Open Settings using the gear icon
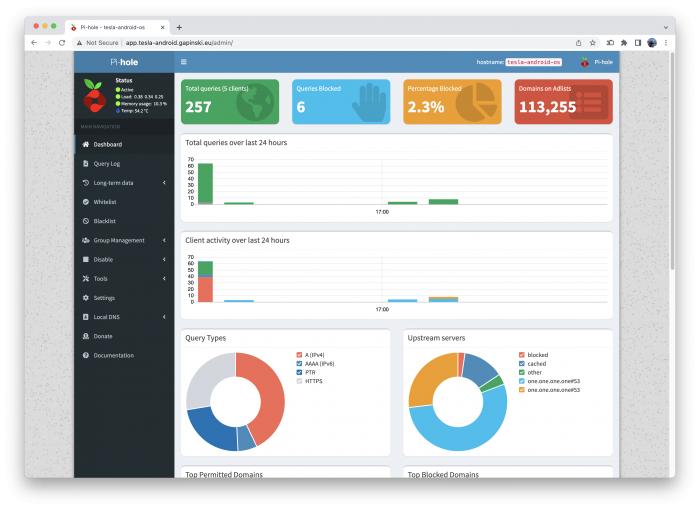Screen dimensions: 700x510 coord(86,297)
